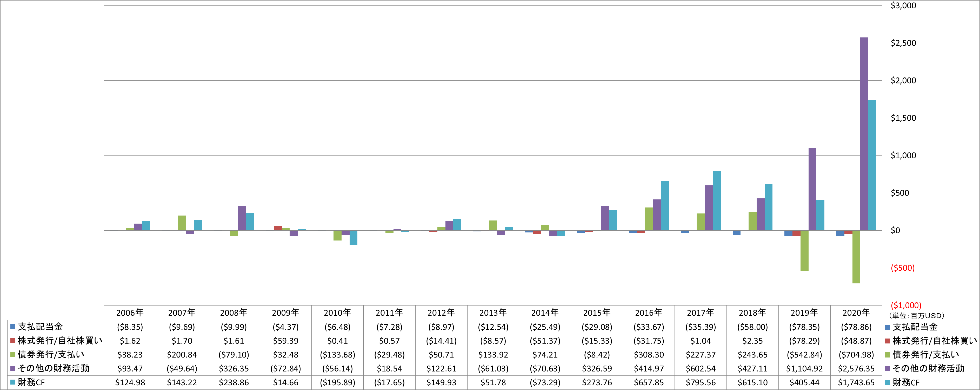Screen dimensions: 980x390
Task: Click the $2,000 axis label
Action: 903,80
